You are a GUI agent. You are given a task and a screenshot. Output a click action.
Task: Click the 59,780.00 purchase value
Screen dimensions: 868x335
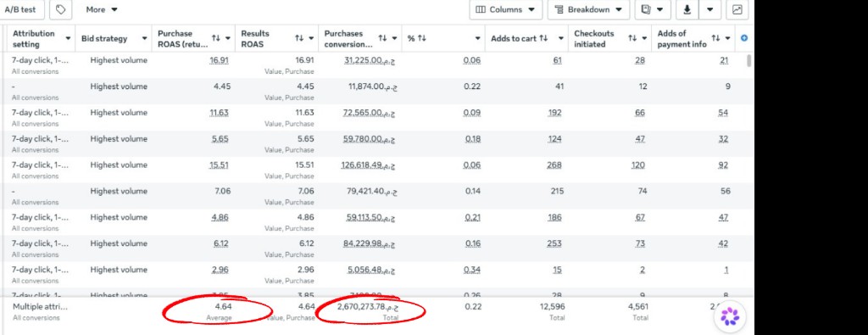(370, 139)
